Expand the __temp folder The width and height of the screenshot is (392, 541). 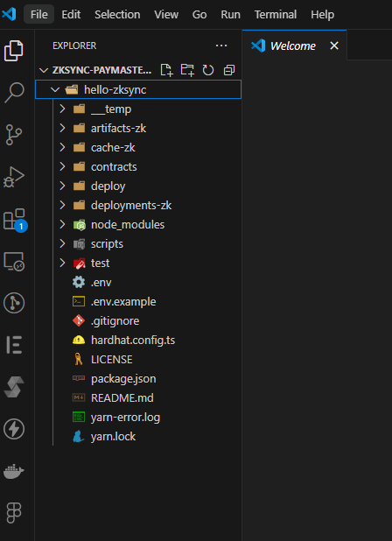click(62, 109)
